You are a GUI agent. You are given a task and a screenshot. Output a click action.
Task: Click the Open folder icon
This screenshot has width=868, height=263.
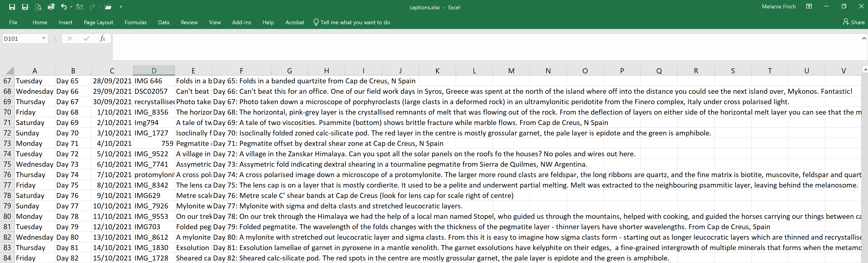[x=108, y=7]
